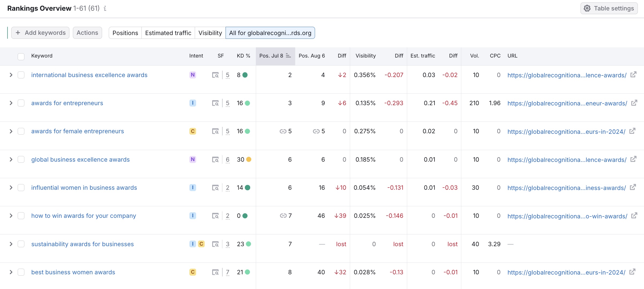Check the box for best business women awards
Viewport: 644px width, 289px height.
(x=21, y=272)
